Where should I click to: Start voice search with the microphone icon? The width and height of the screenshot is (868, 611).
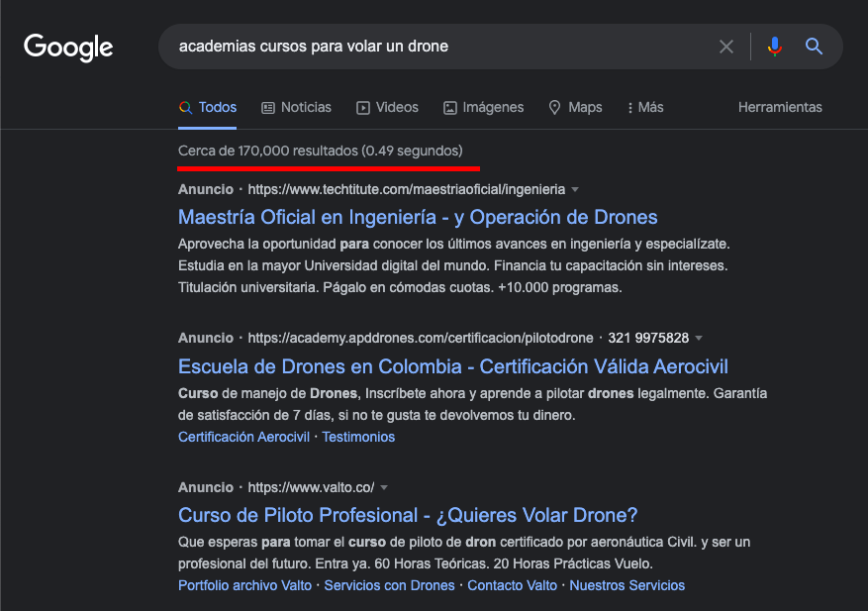[x=774, y=47]
